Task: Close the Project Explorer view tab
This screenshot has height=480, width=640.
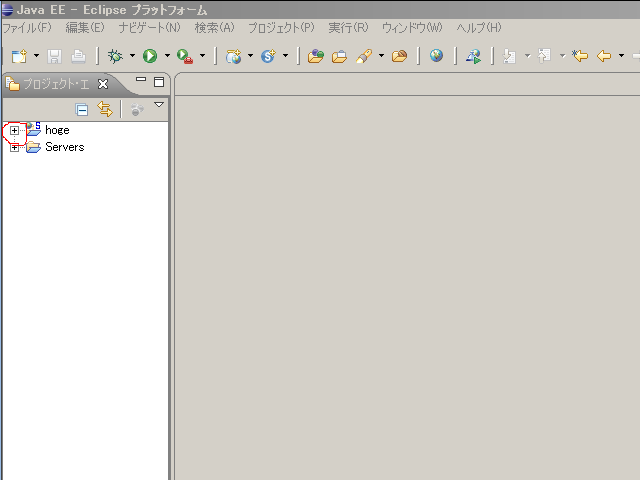Action: [103, 84]
